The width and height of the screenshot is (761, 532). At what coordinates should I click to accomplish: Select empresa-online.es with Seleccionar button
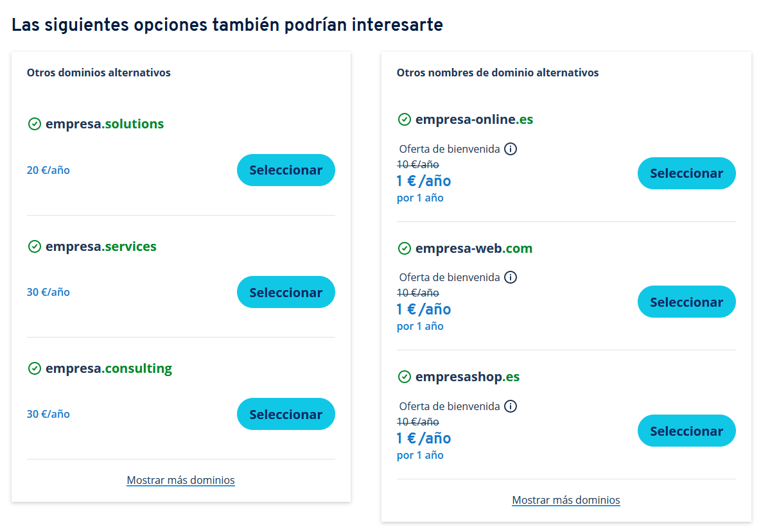[687, 173]
